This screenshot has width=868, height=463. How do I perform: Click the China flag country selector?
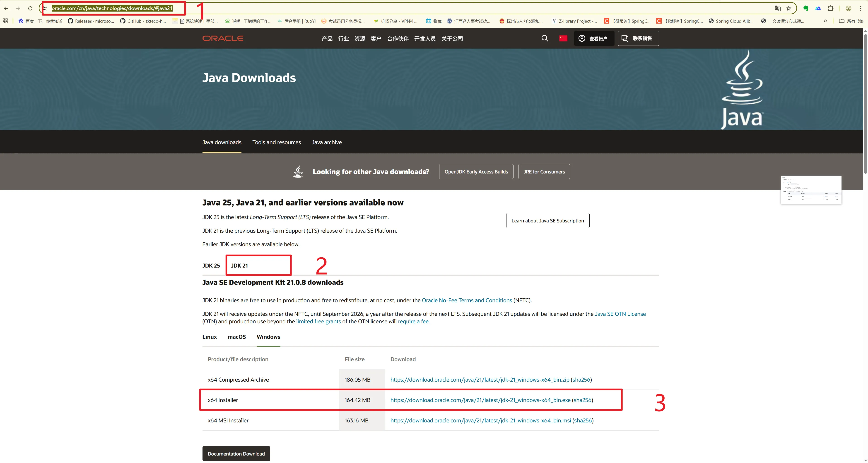(563, 39)
